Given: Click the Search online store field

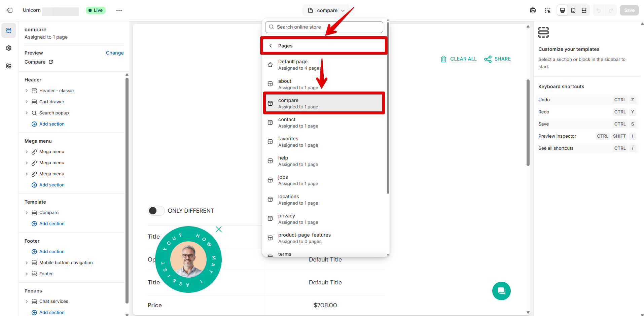Looking at the screenshot, I should click(324, 27).
